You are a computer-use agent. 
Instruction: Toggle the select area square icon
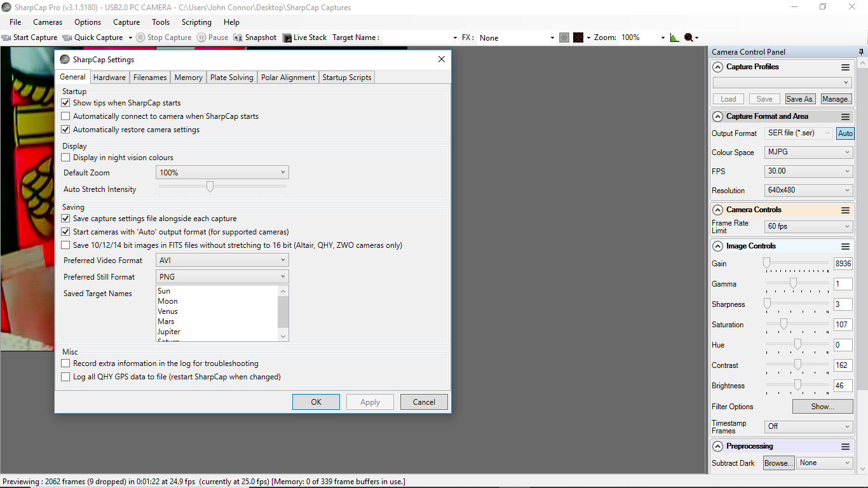564,37
